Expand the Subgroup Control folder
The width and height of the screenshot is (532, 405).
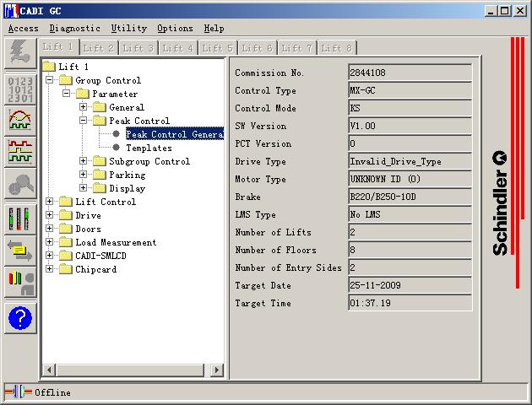click(83, 160)
